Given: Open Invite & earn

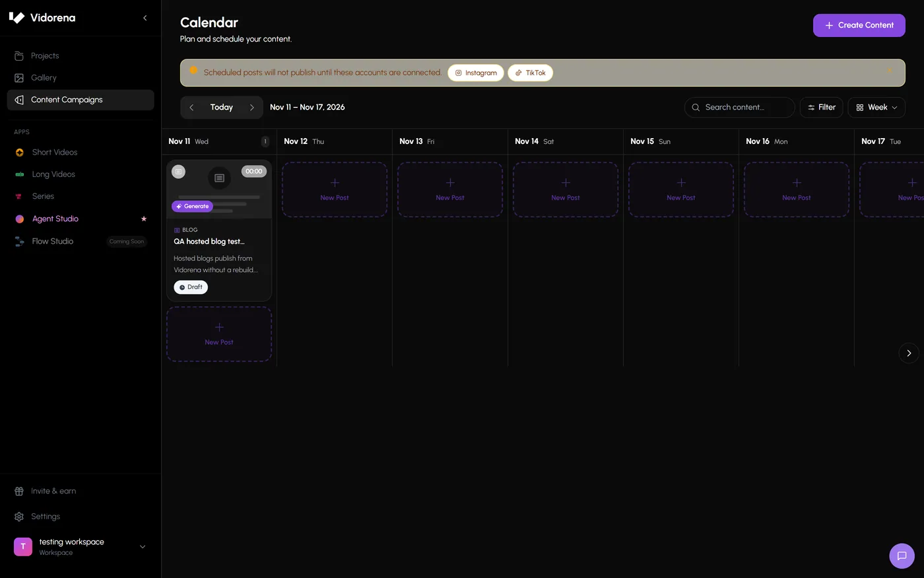Looking at the screenshot, I should click(81, 491).
